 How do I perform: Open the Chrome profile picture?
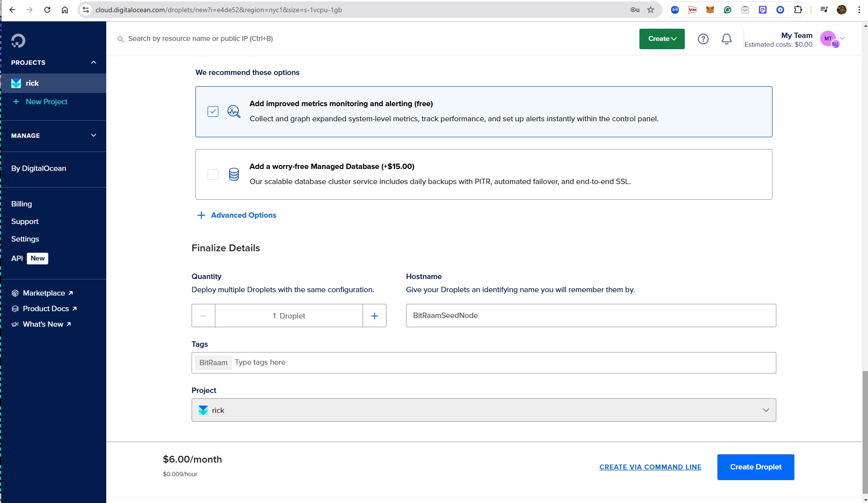842,10
